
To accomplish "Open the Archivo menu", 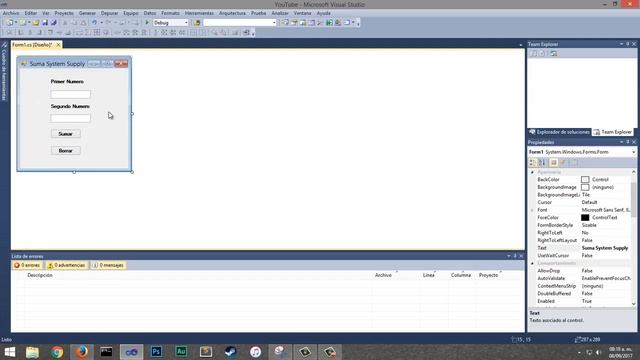I will (x=11, y=13).
